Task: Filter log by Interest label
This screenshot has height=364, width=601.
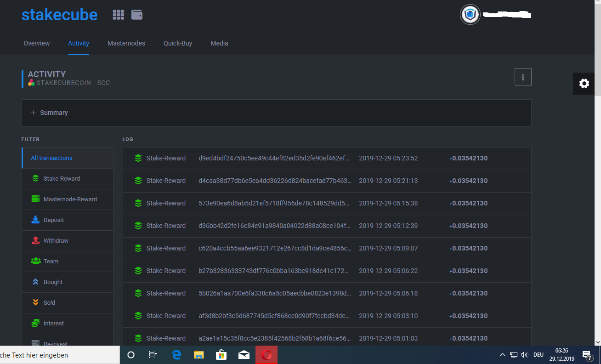Action: click(54, 324)
